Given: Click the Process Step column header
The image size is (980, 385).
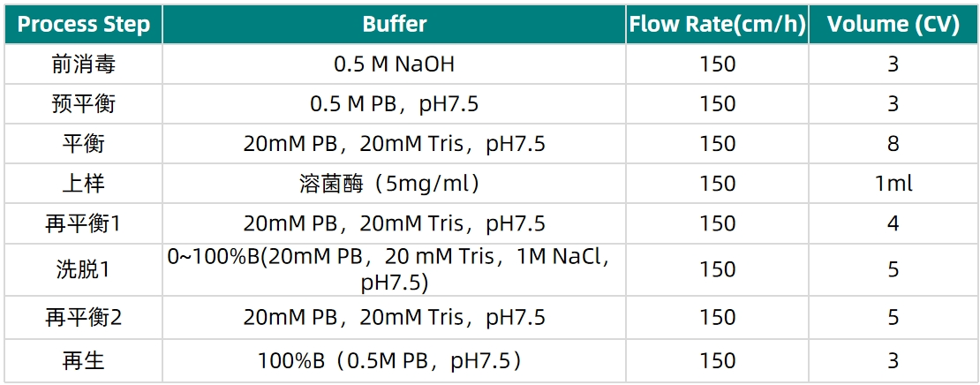Looking at the screenshot, I should (x=84, y=24).
